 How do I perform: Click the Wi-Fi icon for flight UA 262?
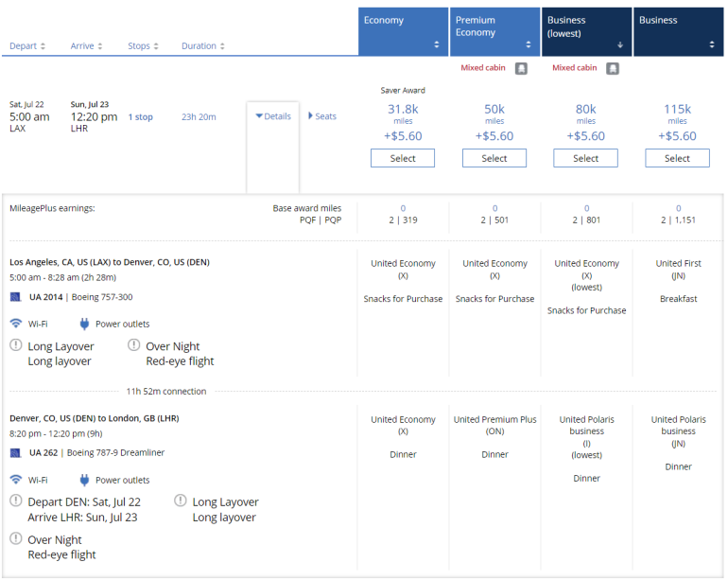pos(16,480)
